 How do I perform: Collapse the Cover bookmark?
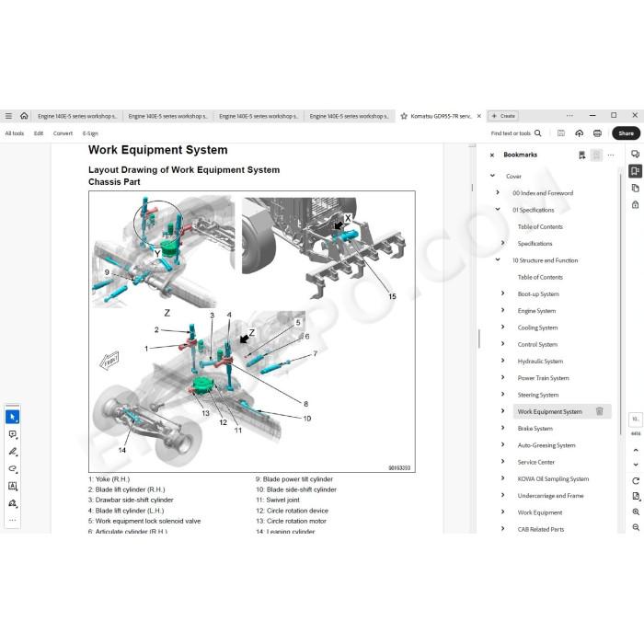(492, 176)
